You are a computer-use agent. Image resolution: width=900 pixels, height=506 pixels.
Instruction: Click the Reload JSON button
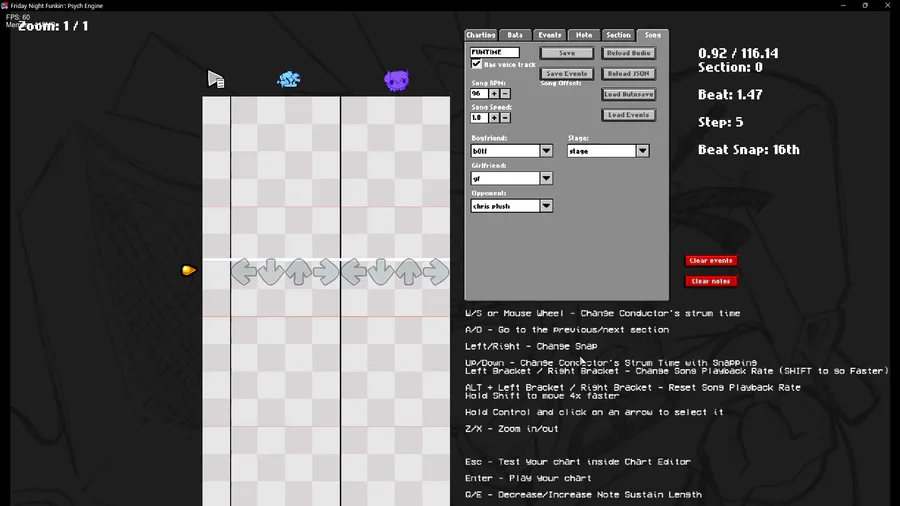(x=629, y=73)
